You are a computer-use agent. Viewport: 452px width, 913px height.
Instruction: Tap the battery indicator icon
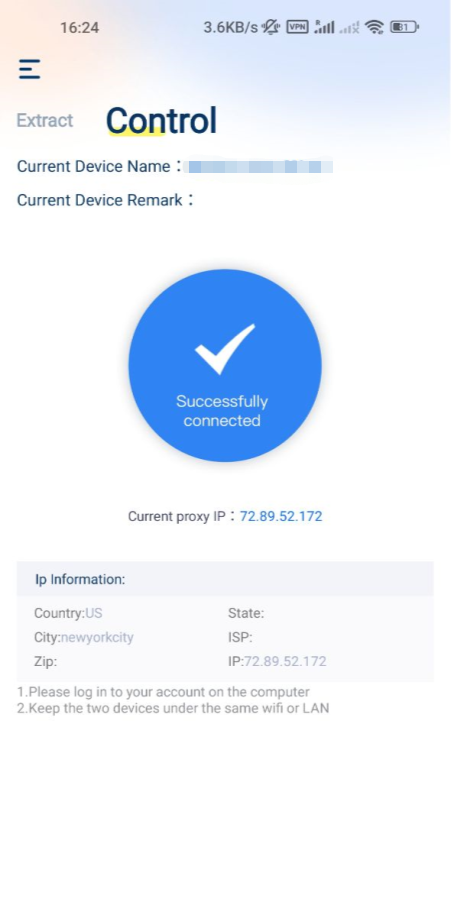point(404,27)
